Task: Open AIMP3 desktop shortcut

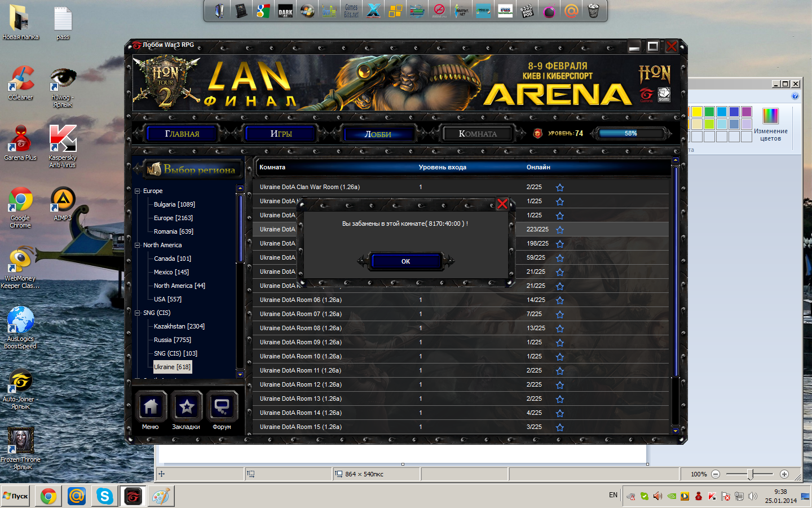Action: (x=63, y=204)
